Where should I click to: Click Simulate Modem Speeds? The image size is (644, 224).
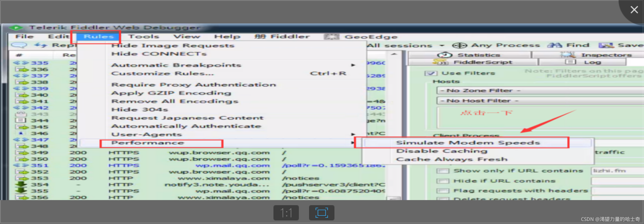[x=468, y=143]
